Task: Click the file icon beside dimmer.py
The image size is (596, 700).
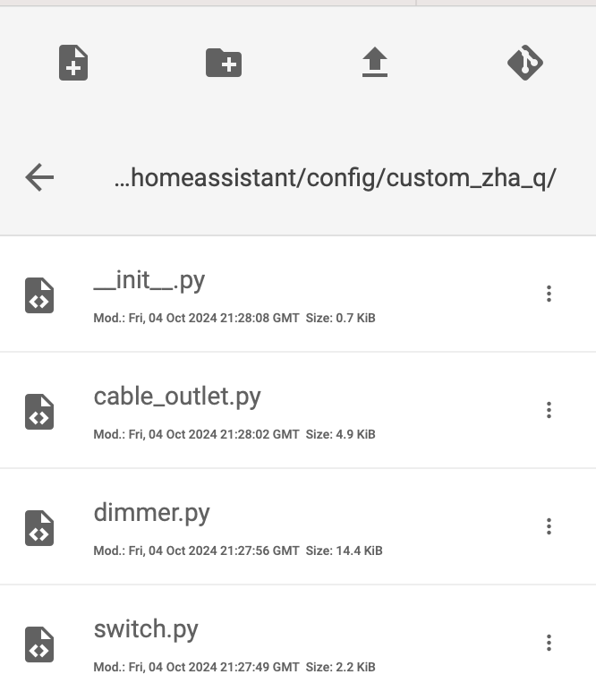Action: point(39,527)
